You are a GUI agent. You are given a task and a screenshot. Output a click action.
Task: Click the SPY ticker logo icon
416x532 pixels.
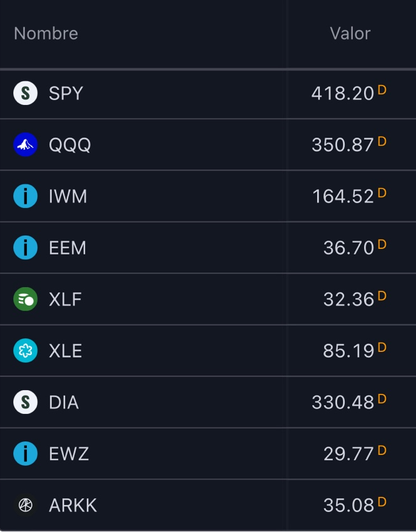coord(25,94)
